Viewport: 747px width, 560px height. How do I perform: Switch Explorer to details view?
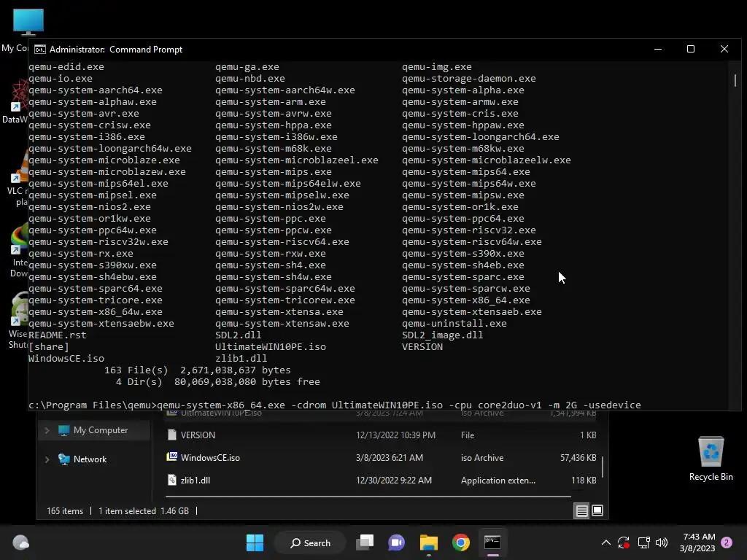click(581, 510)
